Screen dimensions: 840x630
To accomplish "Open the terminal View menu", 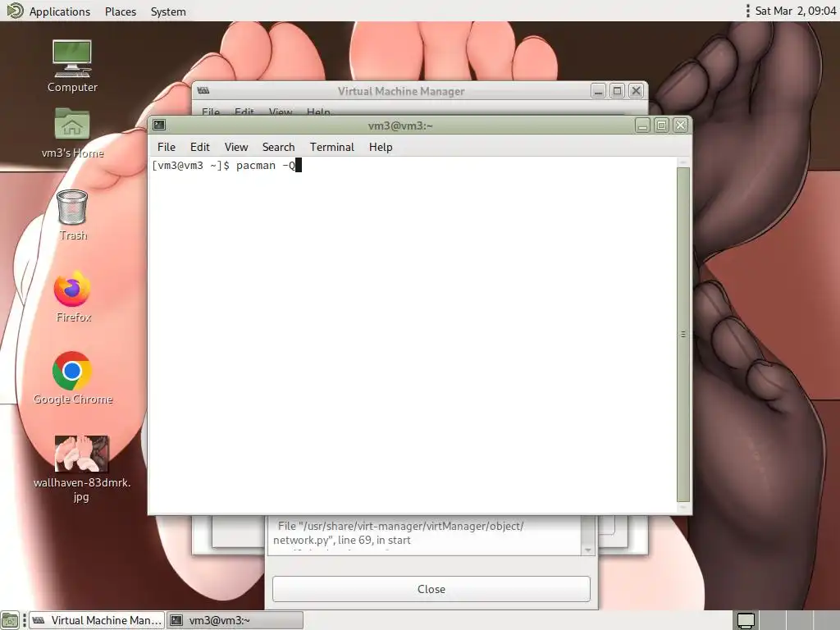I will click(236, 147).
